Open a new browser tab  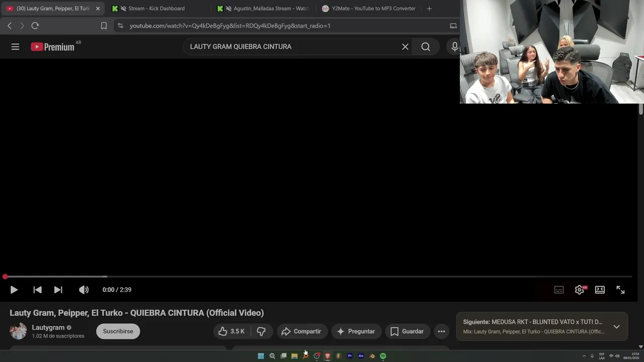(x=429, y=9)
